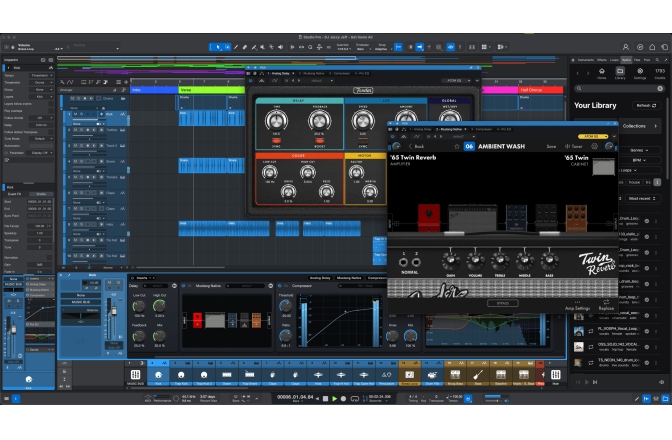Screen dimensions: 672x440
Task: Open the Settings icon in the Splice browser
Action: tap(640, 73)
